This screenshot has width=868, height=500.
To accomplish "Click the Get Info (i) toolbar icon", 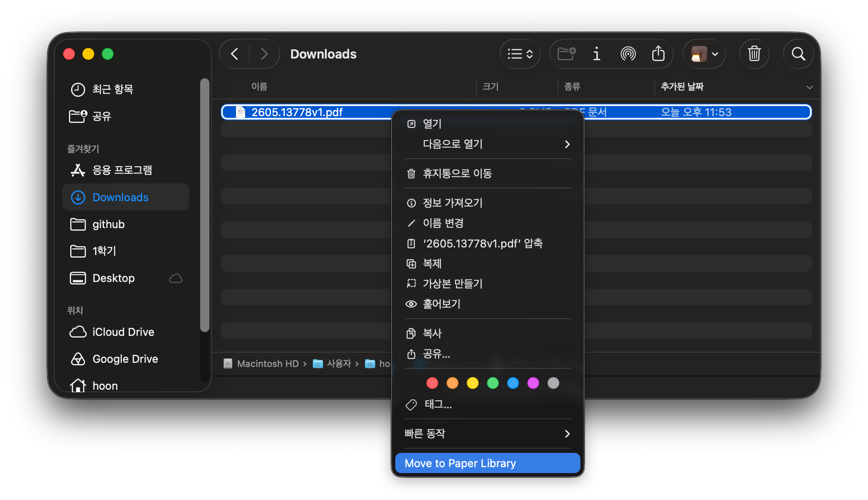I will (596, 54).
